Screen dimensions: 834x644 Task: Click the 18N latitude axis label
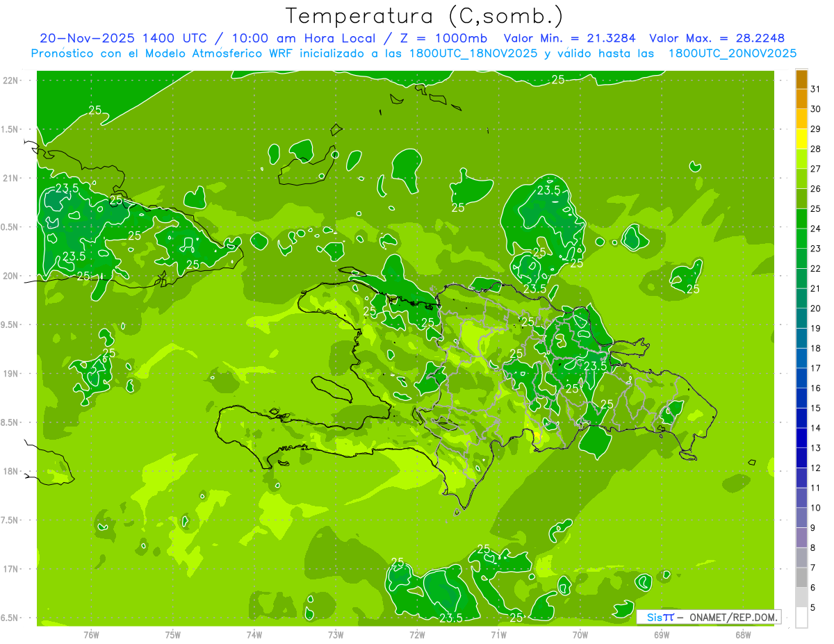click(x=12, y=471)
